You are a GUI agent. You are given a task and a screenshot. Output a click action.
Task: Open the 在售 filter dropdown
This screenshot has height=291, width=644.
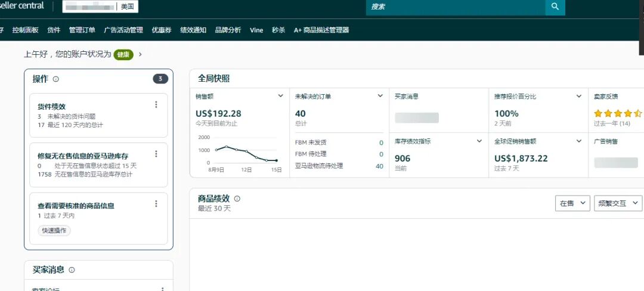[572, 203]
